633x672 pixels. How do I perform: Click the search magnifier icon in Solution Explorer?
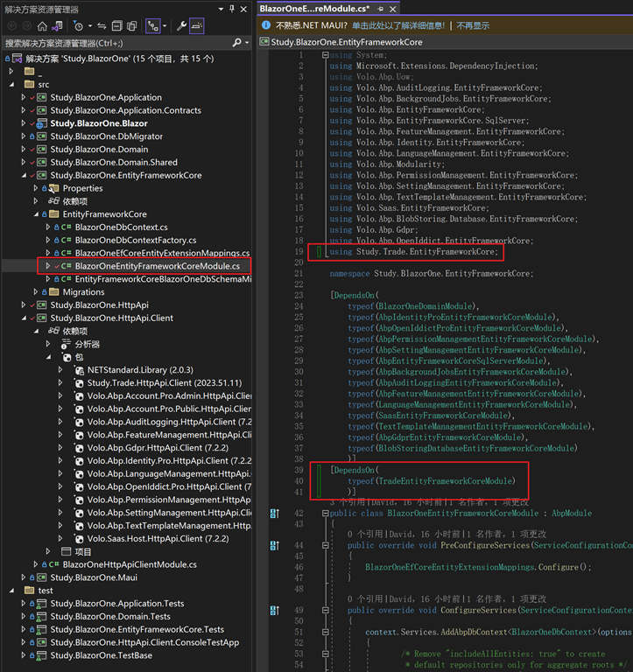[236, 43]
